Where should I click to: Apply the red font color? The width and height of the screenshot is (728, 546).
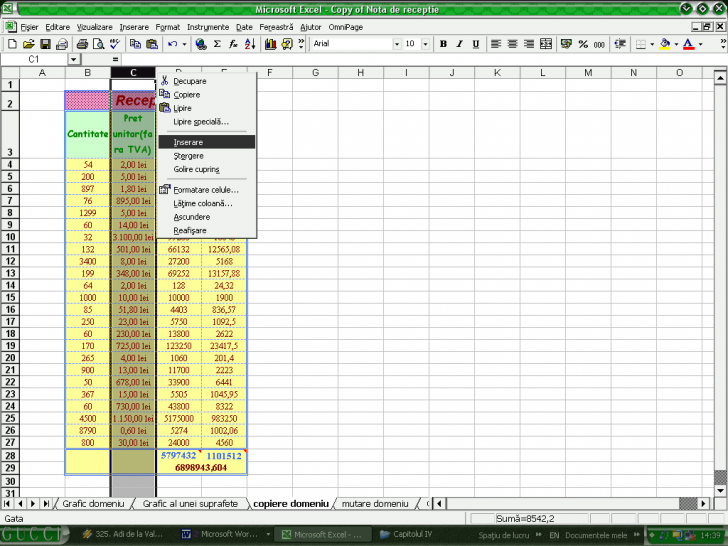coord(689,44)
